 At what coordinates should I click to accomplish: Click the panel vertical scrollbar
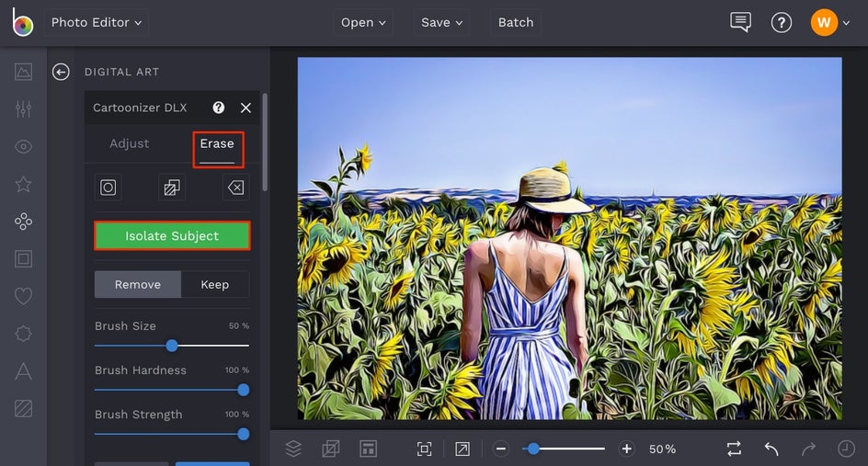coord(265,142)
